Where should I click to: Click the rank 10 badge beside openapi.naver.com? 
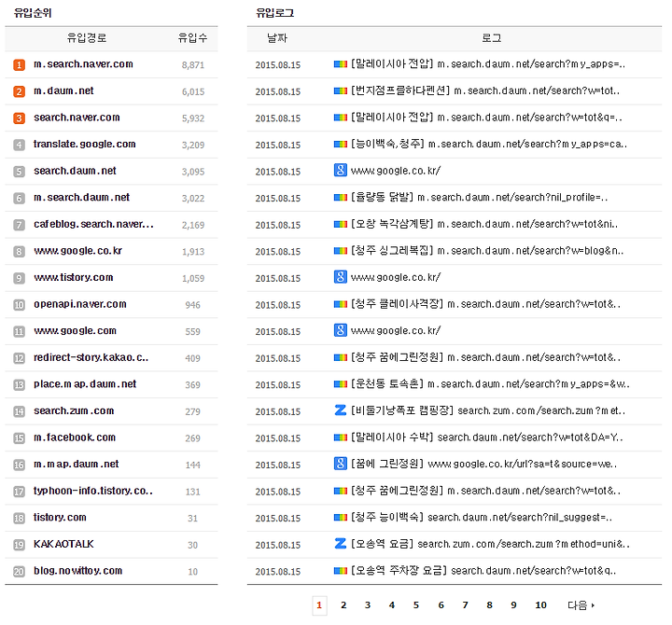(x=19, y=305)
